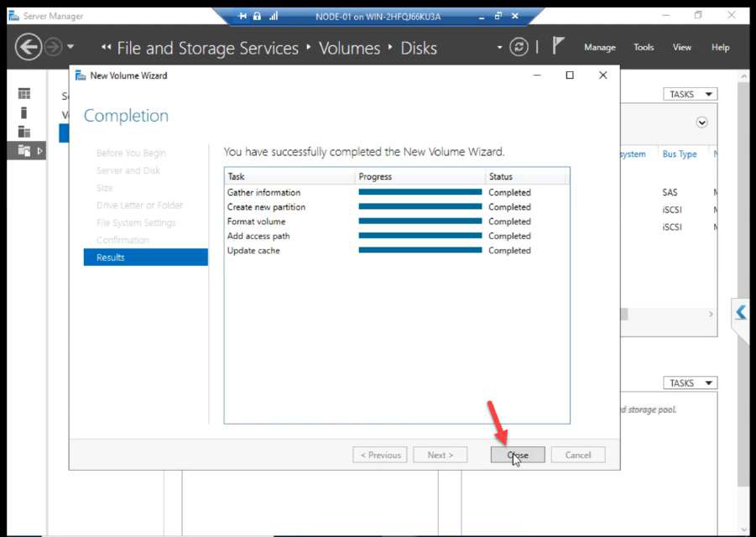Click the signal strength icon on connection bar
756x537 pixels.
click(274, 16)
